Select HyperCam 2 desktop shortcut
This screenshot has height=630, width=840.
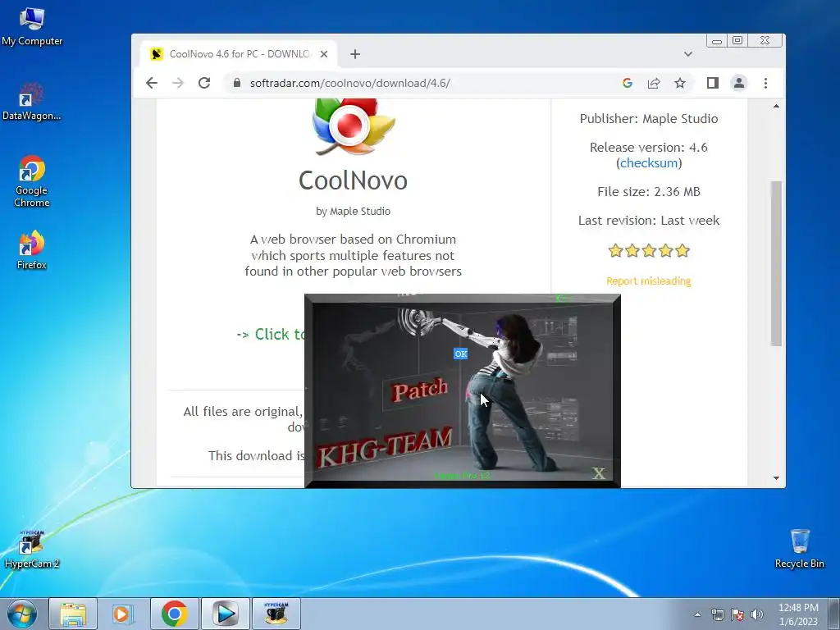(32, 549)
